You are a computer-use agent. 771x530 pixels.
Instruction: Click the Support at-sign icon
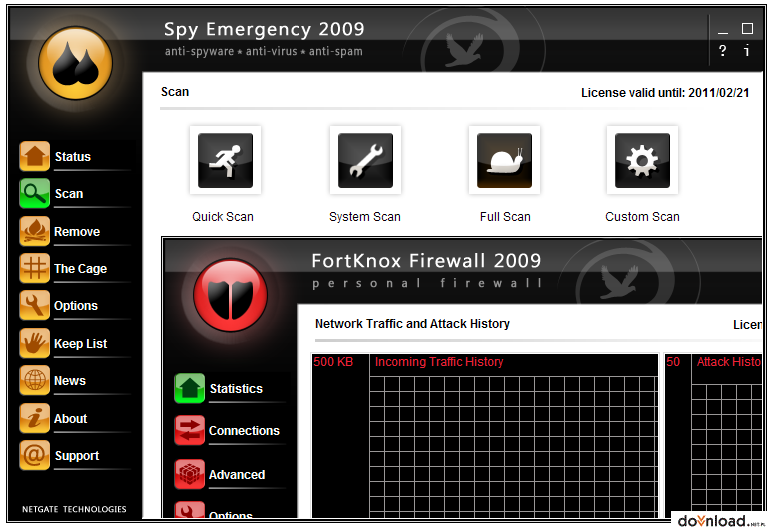click(34, 455)
